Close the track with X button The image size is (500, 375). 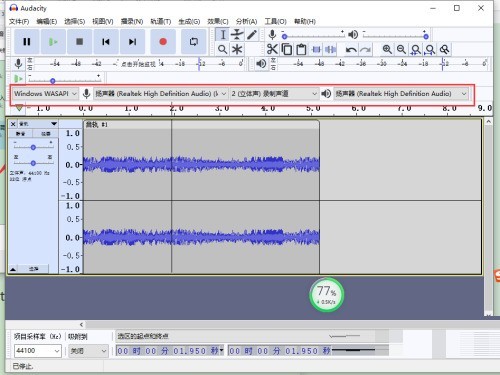[x=13, y=124]
